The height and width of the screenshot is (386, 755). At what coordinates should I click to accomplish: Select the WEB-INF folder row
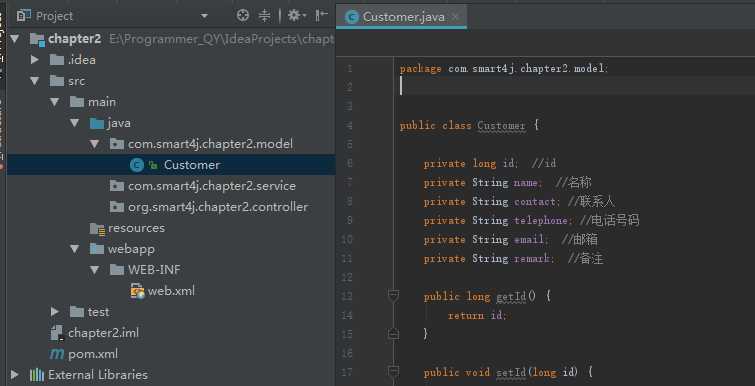[171, 270]
